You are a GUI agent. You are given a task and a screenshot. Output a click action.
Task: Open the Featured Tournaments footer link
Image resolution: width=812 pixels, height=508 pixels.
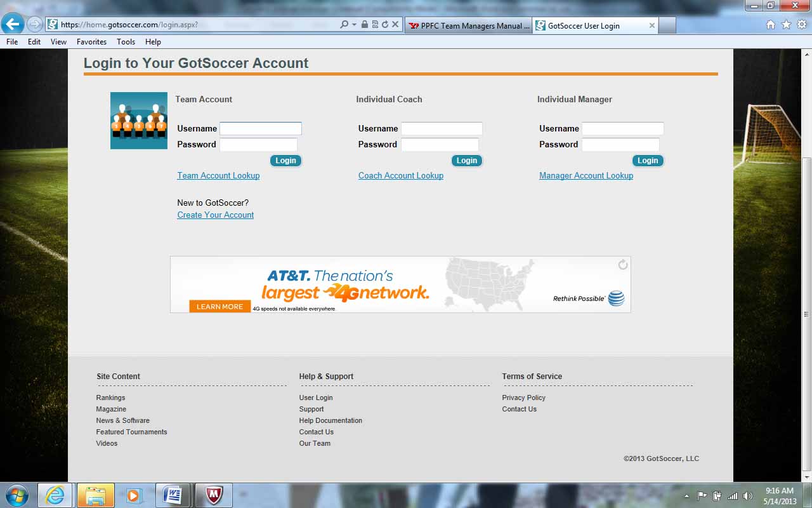pos(131,432)
